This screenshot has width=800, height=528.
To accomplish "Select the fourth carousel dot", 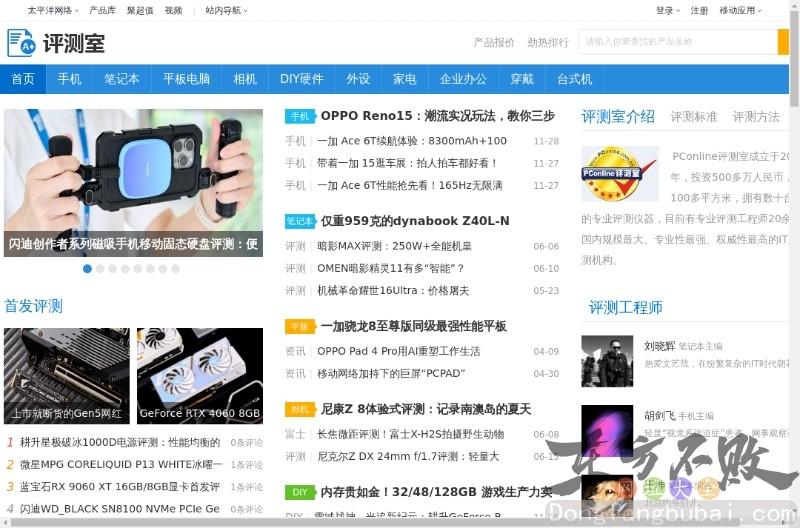I will [x=125, y=269].
